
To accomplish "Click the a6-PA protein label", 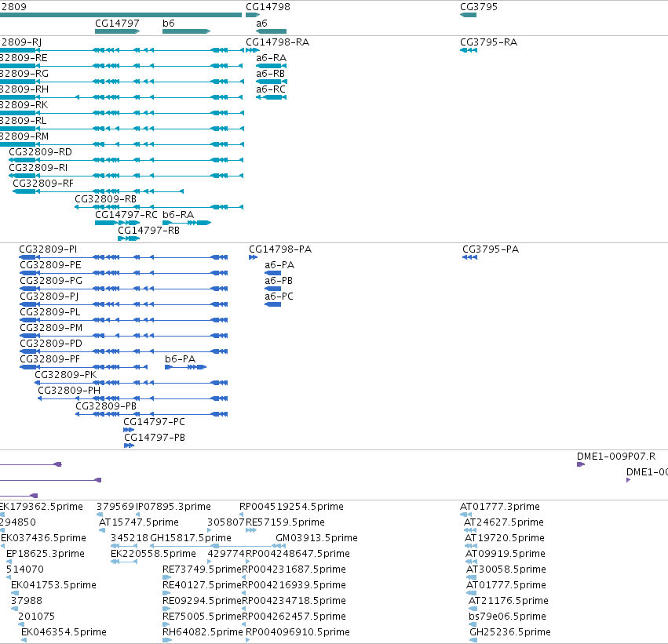I will (x=279, y=265).
